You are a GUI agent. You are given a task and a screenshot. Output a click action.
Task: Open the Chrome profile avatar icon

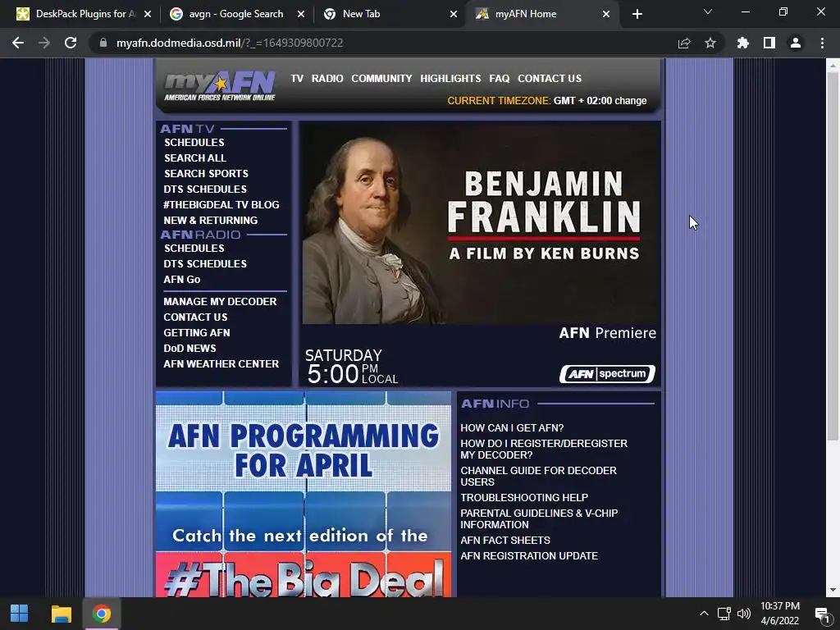pos(796,43)
